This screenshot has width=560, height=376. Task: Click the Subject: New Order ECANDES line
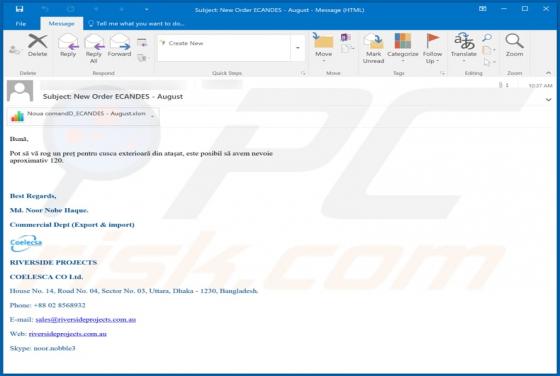click(x=113, y=96)
